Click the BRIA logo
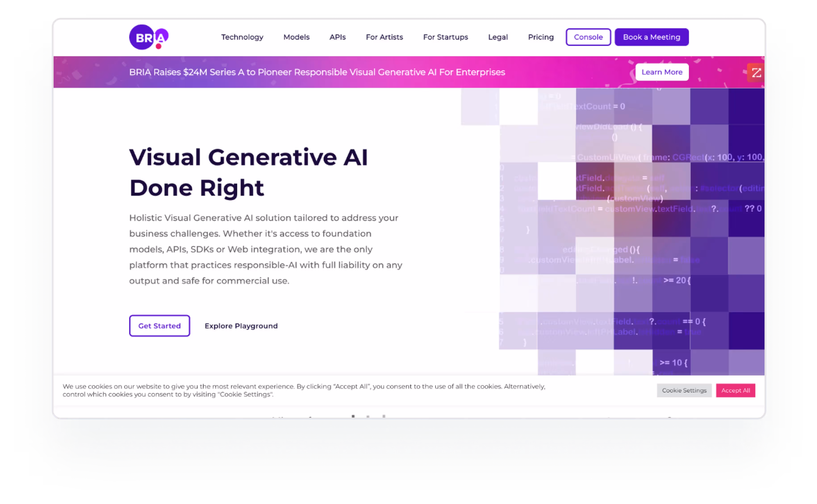 149,37
